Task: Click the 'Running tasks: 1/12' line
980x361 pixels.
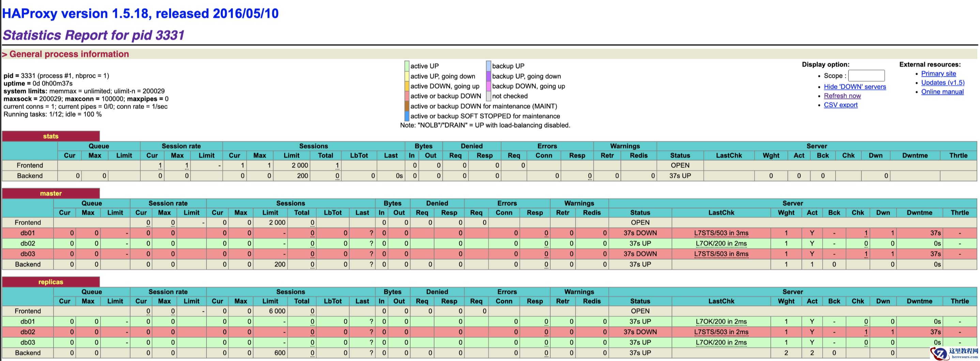Action: (52, 114)
